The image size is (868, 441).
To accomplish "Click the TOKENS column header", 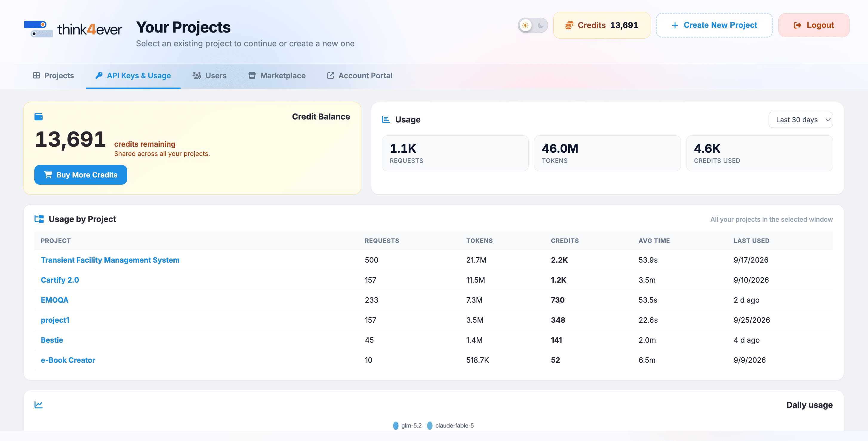I will click(479, 241).
